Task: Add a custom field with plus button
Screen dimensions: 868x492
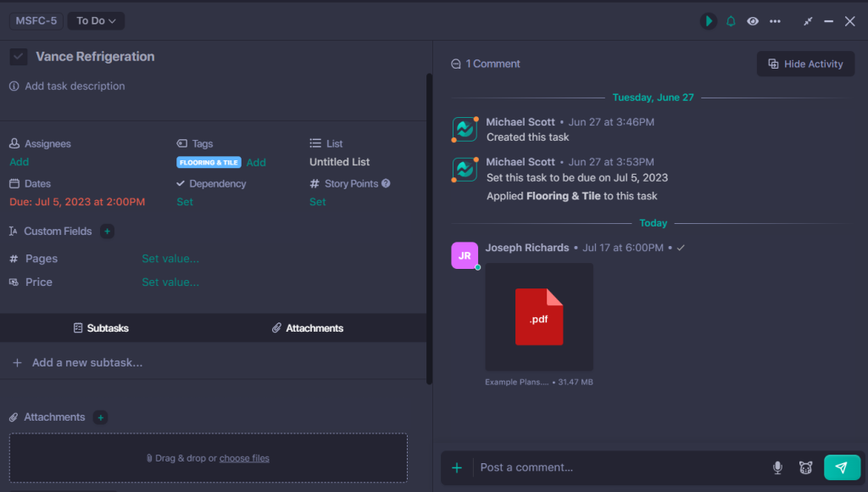Action: (x=107, y=231)
